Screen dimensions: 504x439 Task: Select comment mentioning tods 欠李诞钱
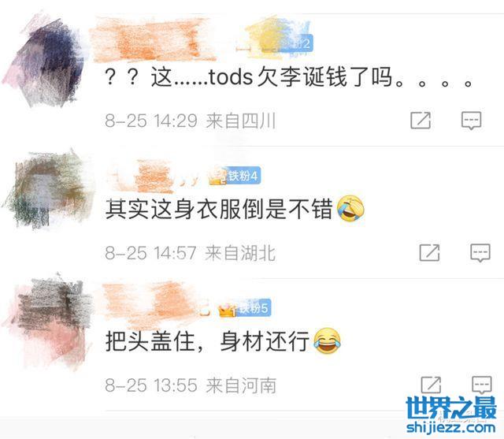tap(288, 77)
